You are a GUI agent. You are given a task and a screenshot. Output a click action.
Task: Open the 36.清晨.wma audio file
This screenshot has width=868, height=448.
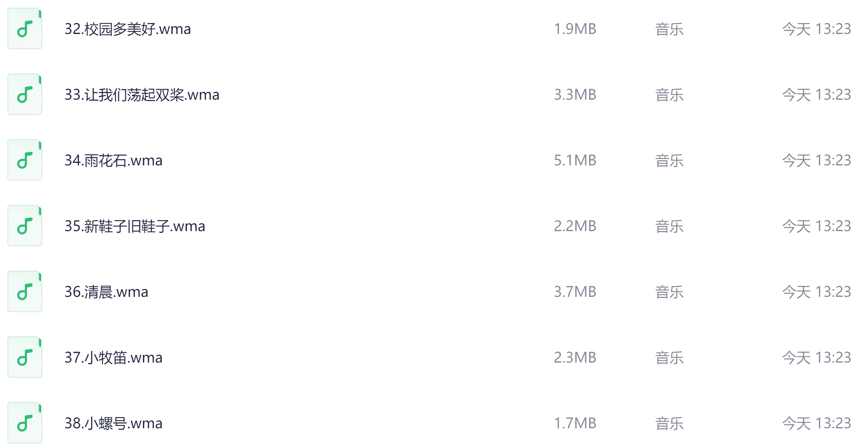pos(106,292)
